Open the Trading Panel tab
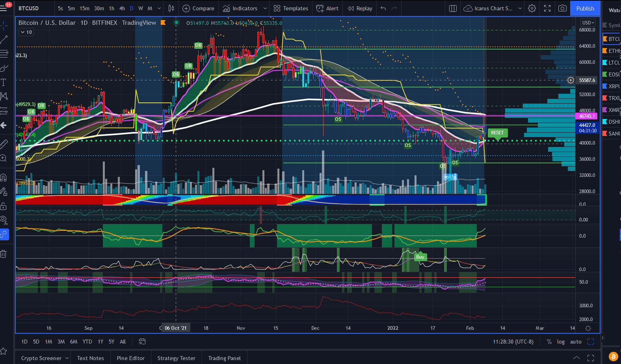The image size is (621, 364). (224, 358)
